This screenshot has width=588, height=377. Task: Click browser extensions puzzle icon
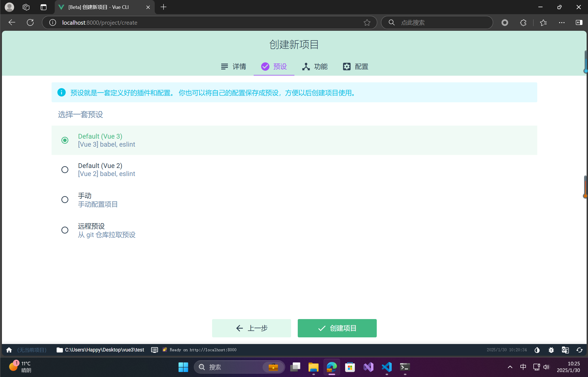tap(523, 22)
